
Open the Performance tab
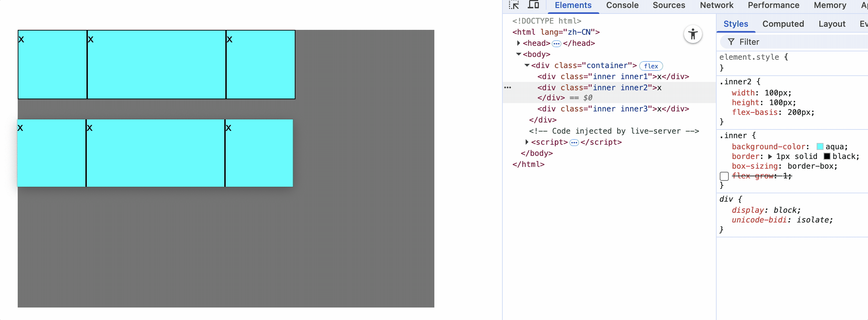[x=773, y=5]
